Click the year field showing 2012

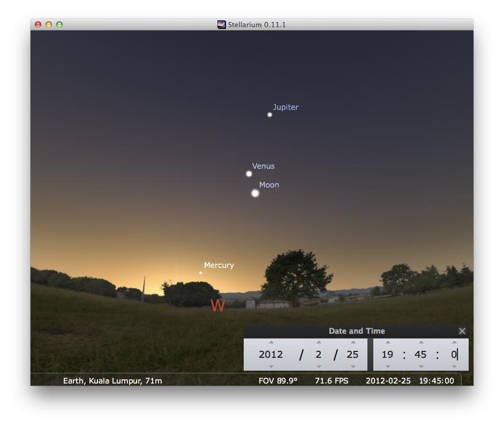pos(271,355)
